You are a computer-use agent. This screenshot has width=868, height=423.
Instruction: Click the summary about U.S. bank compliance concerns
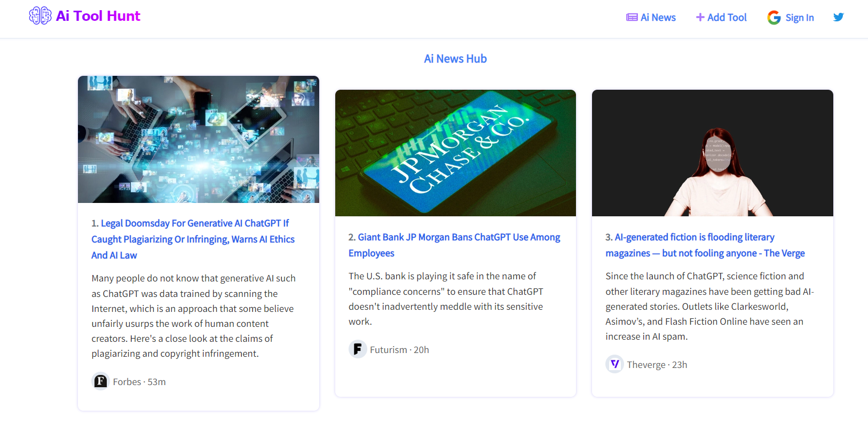[446, 299]
